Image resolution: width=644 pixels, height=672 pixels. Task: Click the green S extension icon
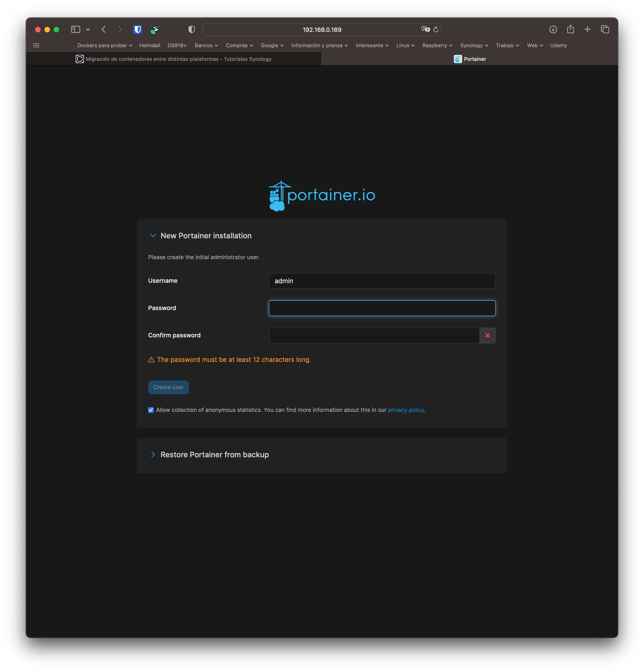155,30
